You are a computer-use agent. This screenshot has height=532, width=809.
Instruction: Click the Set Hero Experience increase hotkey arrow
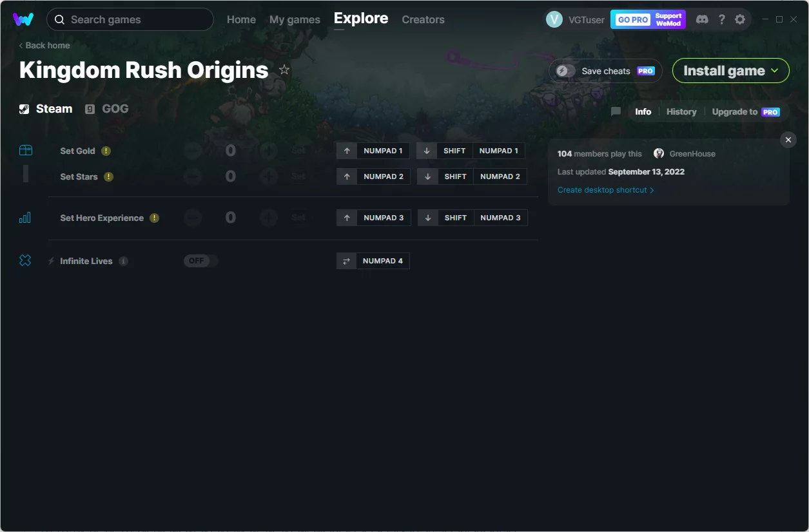point(347,218)
